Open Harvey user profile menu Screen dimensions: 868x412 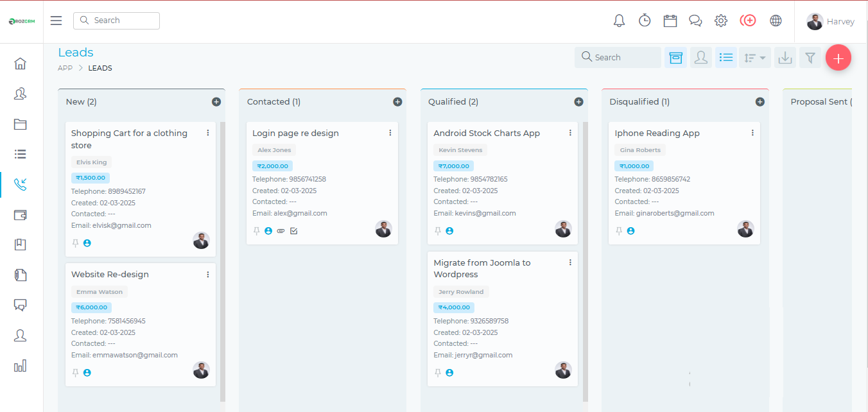point(831,21)
